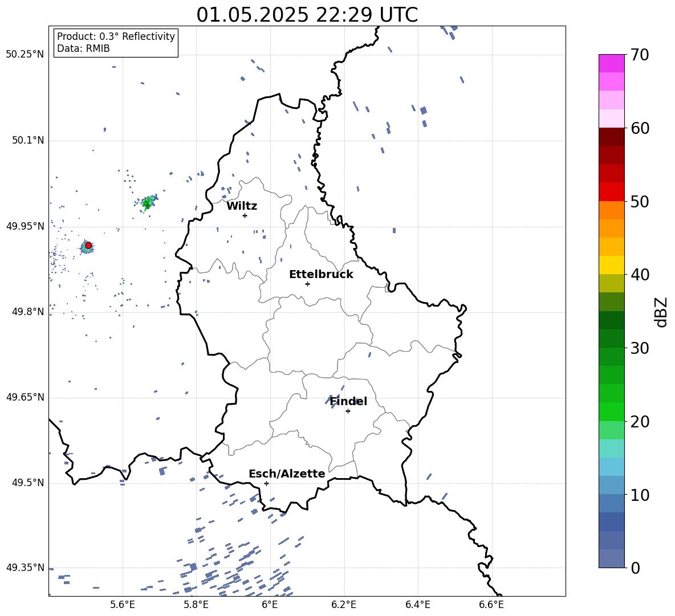Click the colorbar tick value 20

pyautogui.click(x=640, y=422)
